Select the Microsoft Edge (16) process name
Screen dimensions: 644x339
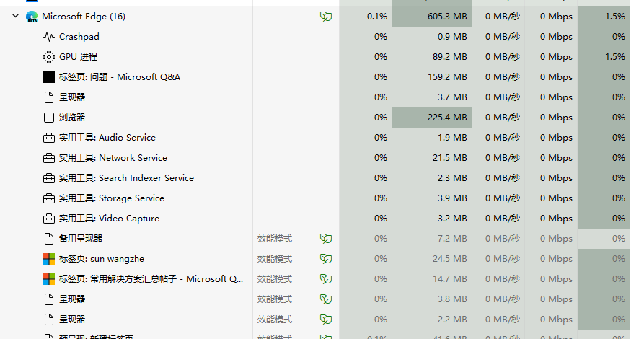click(84, 17)
